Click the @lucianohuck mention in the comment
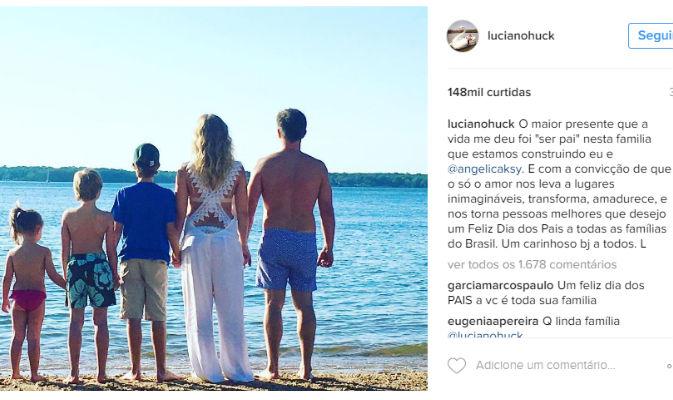The image size is (673, 400). [x=485, y=334]
